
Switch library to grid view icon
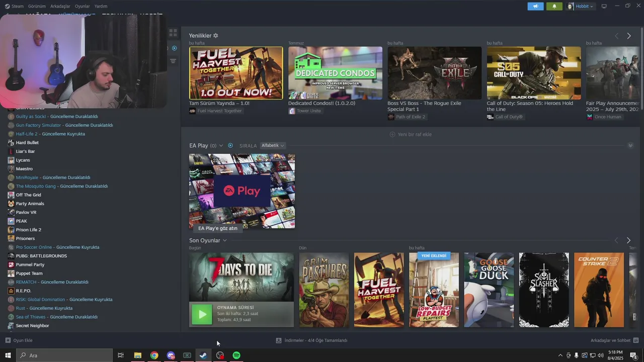pyautogui.click(x=173, y=33)
